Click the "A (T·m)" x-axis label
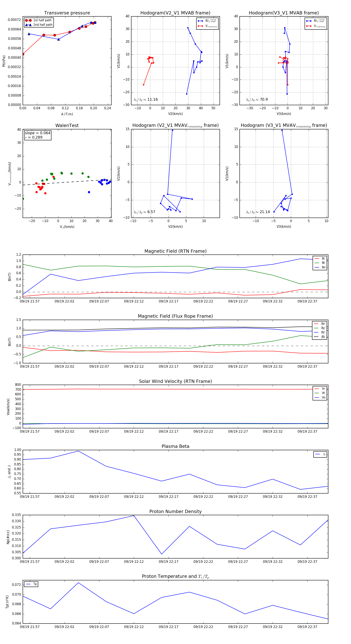351x644 pixels. [x=67, y=114]
